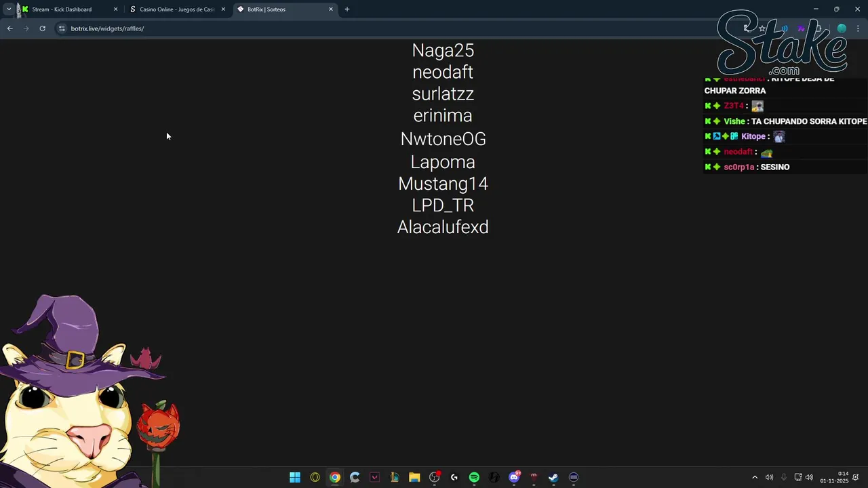Close the BotRix | Sorteos tab
868x488 pixels.
coord(331,9)
